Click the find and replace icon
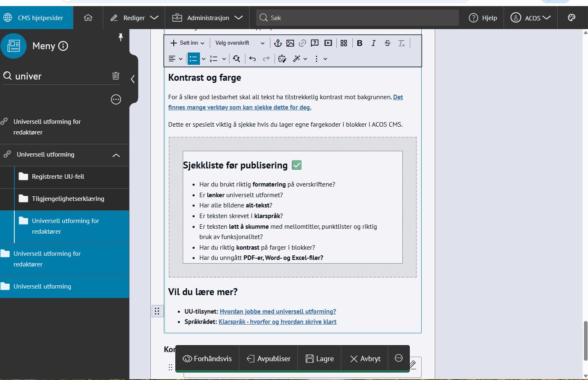Screen dimensions: 588x380 pos(236,59)
